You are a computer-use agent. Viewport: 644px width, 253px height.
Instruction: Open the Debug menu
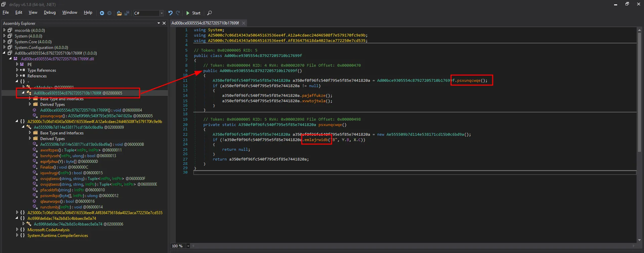click(x=50, y=12)
